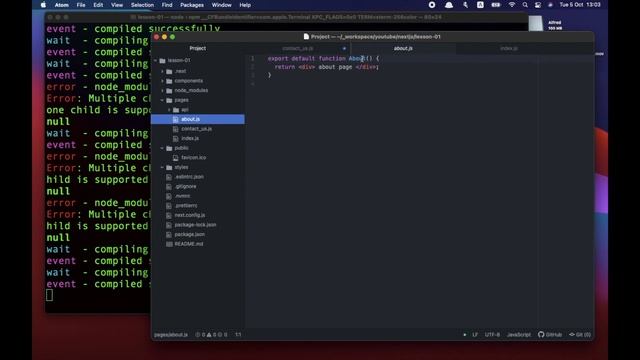Click inside code editor on return line
The height and width of the screenshot is (360, 640).
point(327,67)
